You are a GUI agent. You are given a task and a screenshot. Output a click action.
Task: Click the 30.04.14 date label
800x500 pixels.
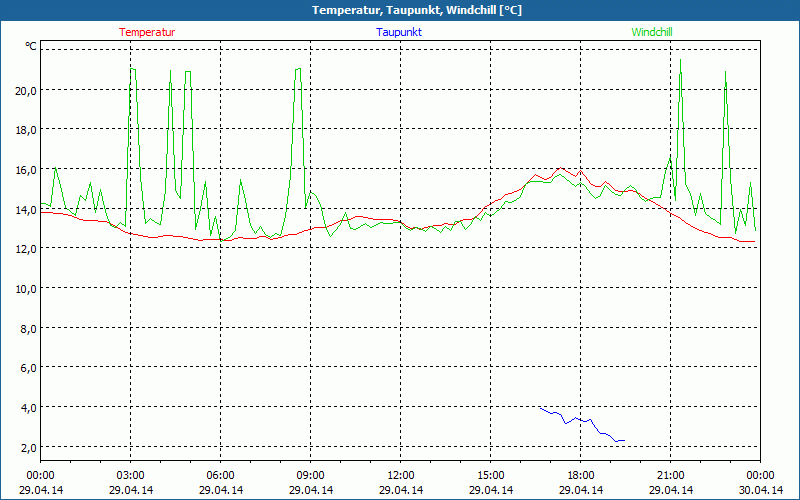tap(760, 490)
